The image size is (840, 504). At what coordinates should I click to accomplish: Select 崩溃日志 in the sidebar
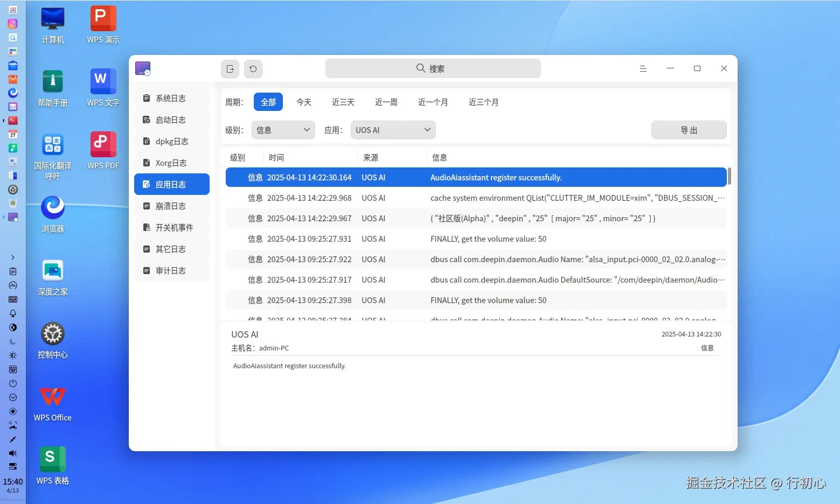[x=172, y=206]
